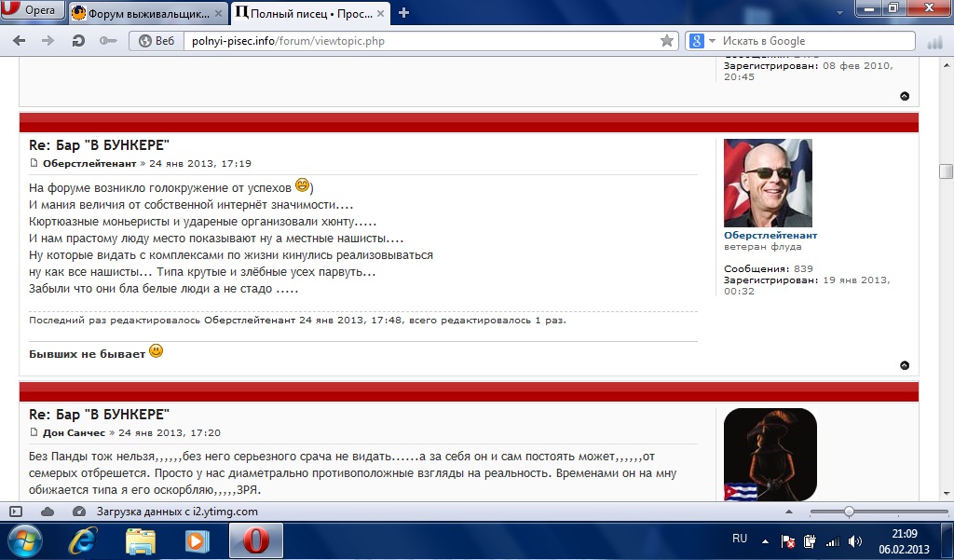Viewport: 954px width, 560px height.
Task: Open Opera Link cloud icon
Action: point(47,512)
